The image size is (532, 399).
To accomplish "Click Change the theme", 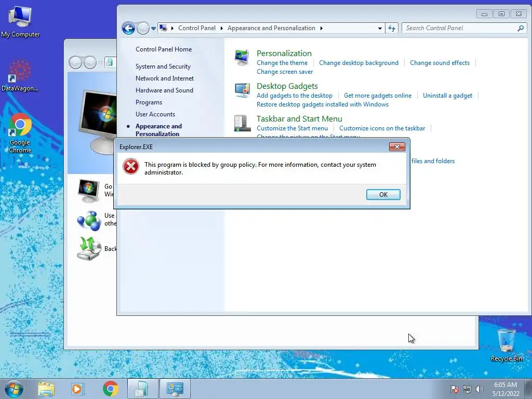I will (x=282, y=63).
